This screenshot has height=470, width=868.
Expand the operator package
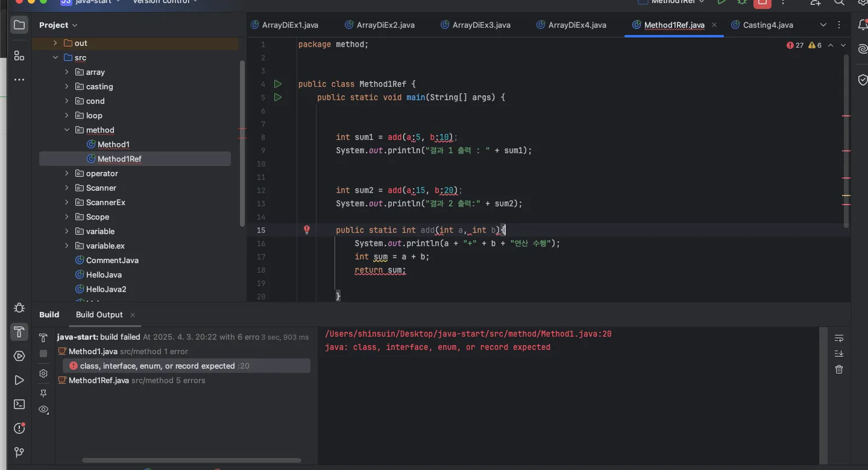pos(67,173)
